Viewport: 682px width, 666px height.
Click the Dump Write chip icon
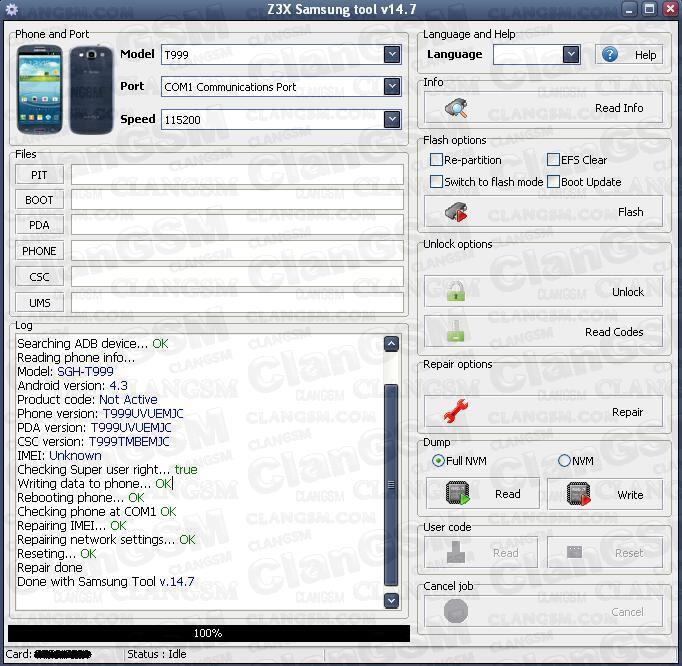[579, 494]
